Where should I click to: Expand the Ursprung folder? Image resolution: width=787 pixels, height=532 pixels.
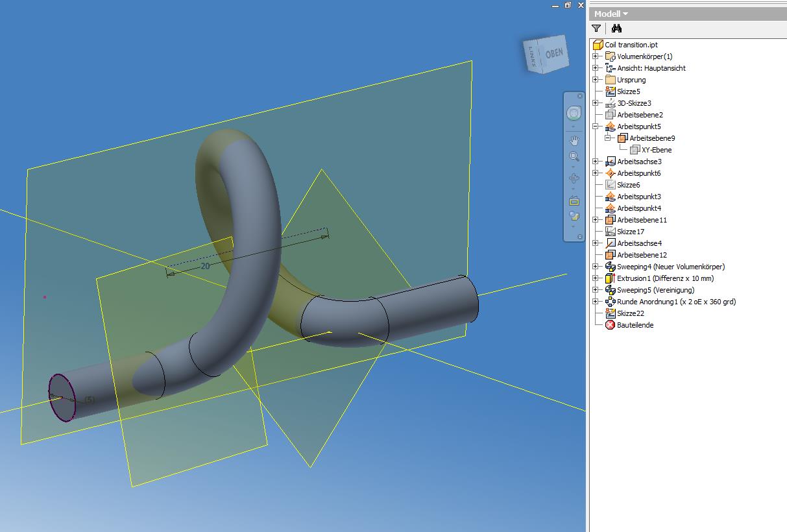(x=596, y=79)
